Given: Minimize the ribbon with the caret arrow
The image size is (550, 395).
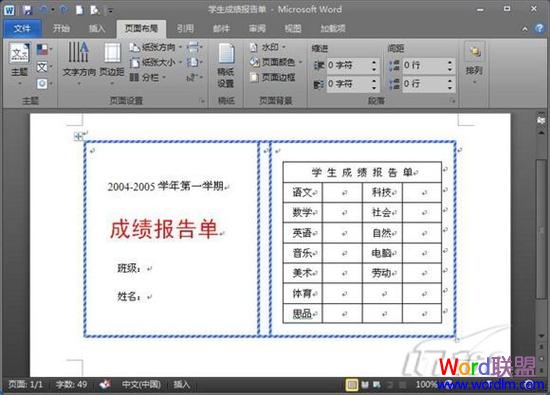Looking at the screenshot, I should point(525,29).
